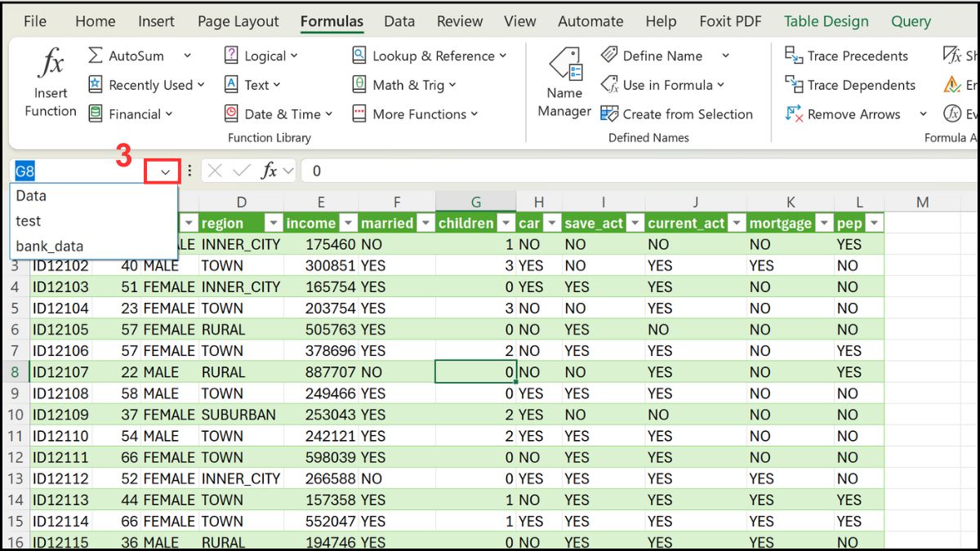Viewport: 980px width, 551px height.
Task: Open the More Functions dropdown
Action: (x=415, y=114)
